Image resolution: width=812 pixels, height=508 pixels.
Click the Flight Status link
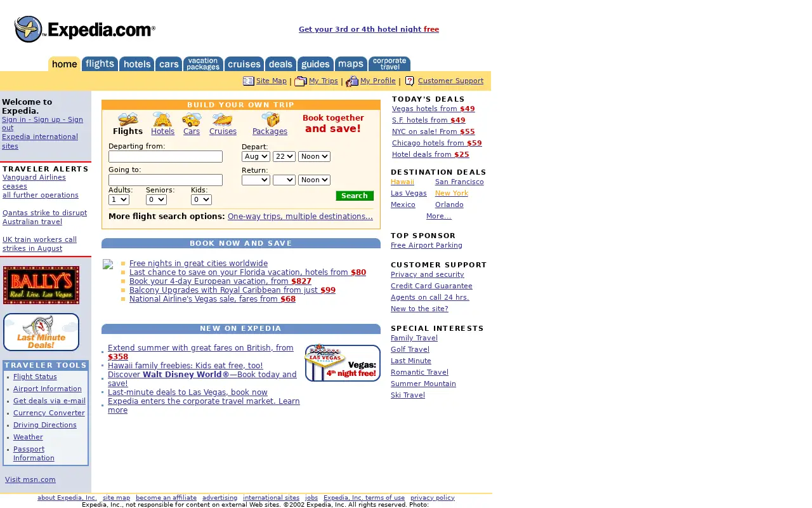(35, 377)
